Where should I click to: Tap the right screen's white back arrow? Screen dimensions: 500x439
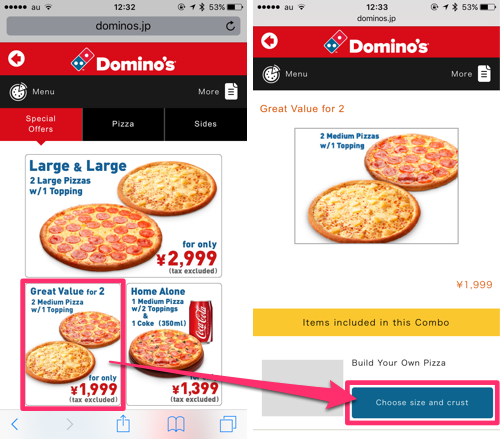pyautogui.click(x=269, y=41)
